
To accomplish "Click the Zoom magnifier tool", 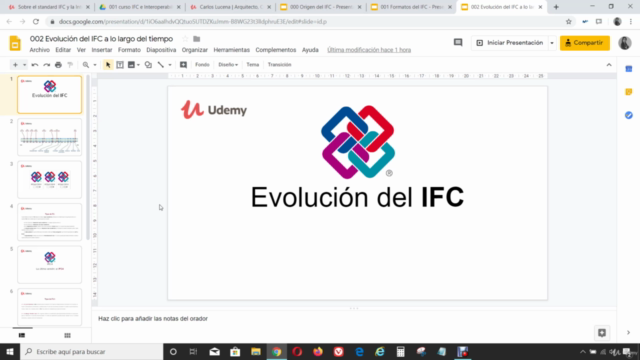I will [x=86, y=64].
